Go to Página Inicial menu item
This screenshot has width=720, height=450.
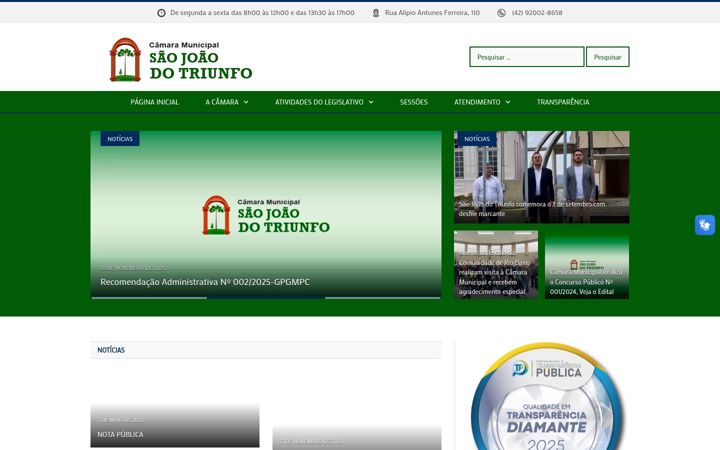(154, 102)
